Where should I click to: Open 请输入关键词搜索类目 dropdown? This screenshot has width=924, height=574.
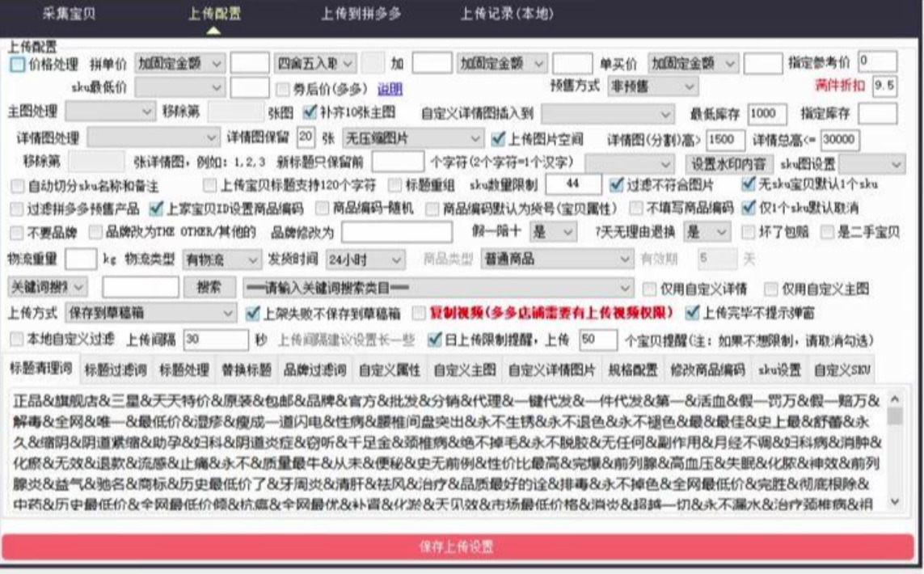pos(438,288)
